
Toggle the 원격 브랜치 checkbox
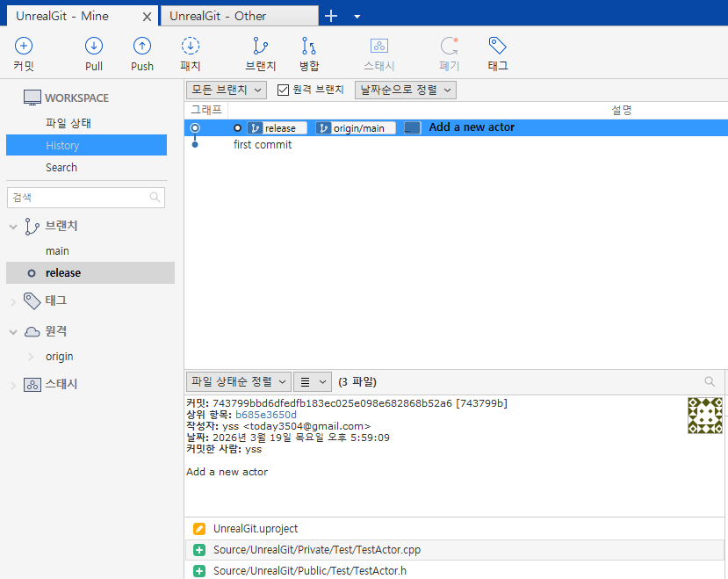coord(284,90)
